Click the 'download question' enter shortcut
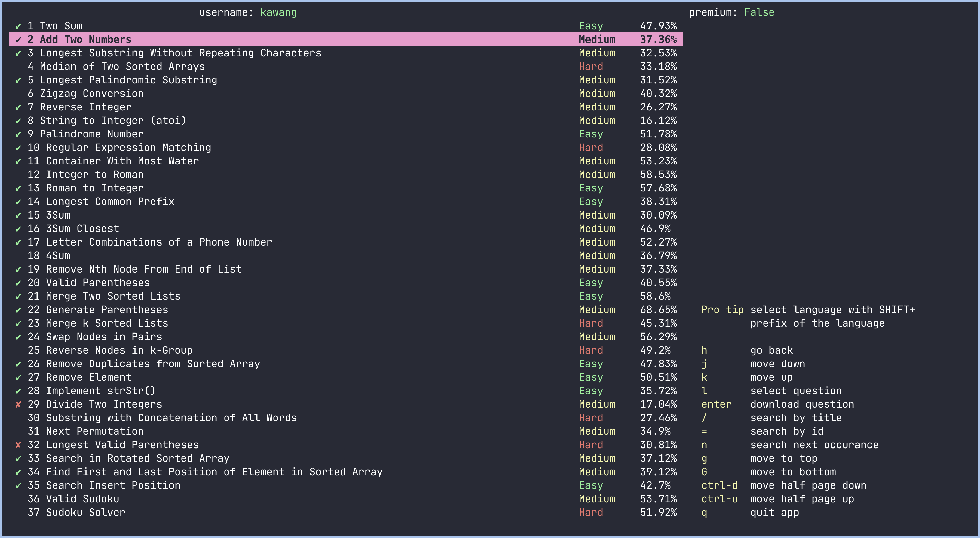The image size is (980, 538). (802, 405)
